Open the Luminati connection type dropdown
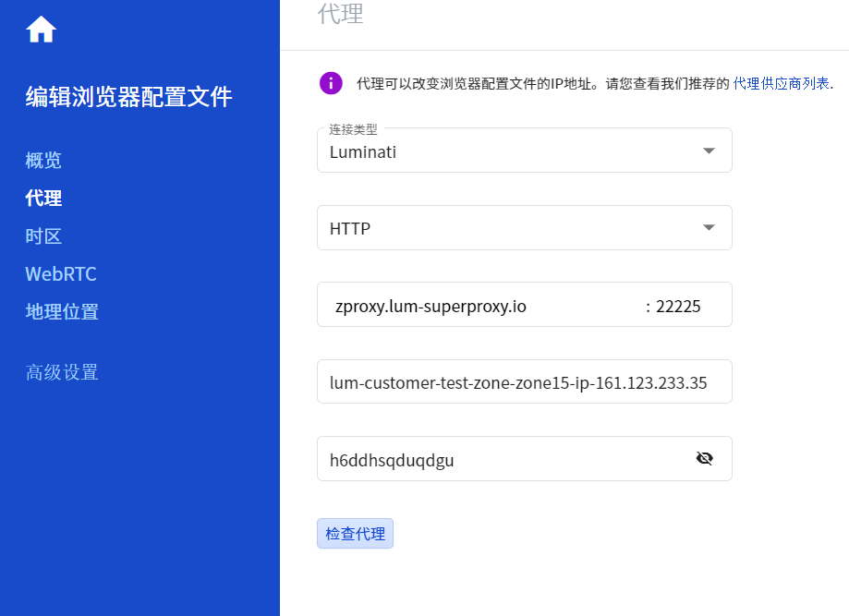This screenshot has height=616, width=849. (524, 151)
